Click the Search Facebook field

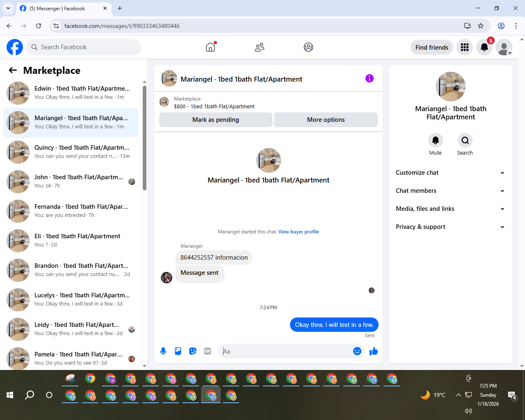tap(84, 47)
